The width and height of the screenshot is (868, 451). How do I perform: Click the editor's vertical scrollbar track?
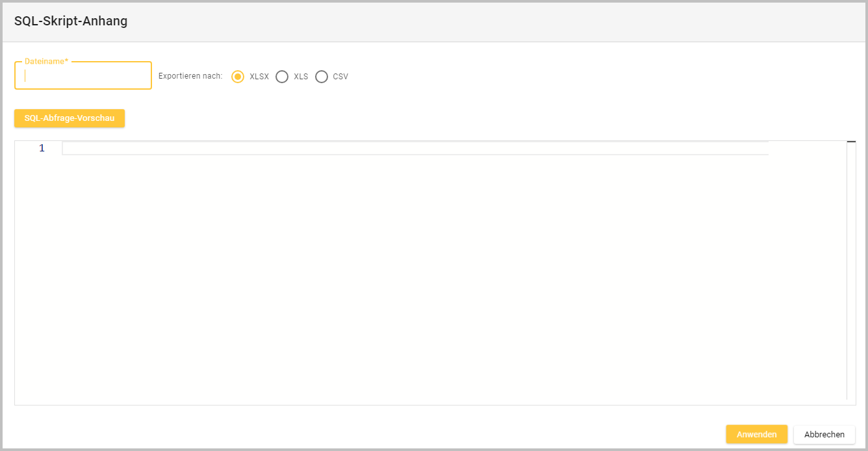[x=851, y=273]
